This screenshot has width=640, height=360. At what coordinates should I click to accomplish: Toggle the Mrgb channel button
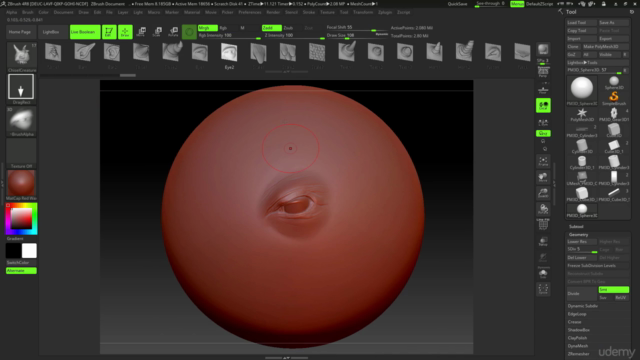pos(207,28)
